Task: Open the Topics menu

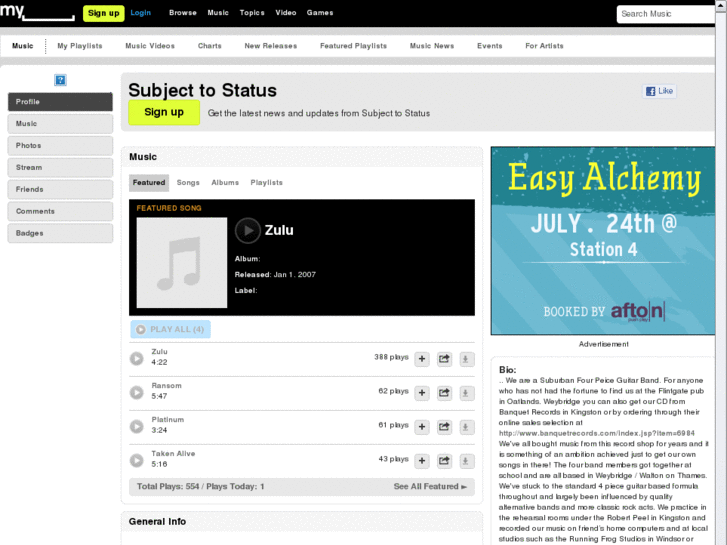Action: pos(252,13)
